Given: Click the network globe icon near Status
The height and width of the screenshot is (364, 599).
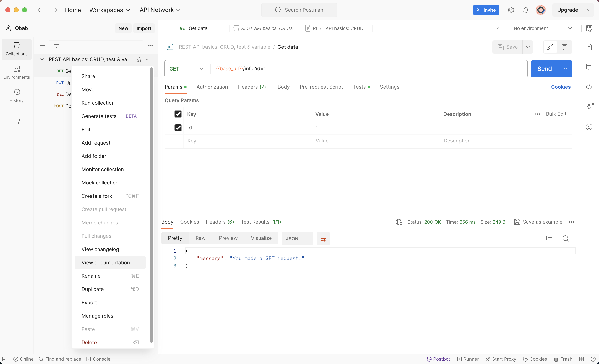Looking at the screenshot, I should [399, 222].
